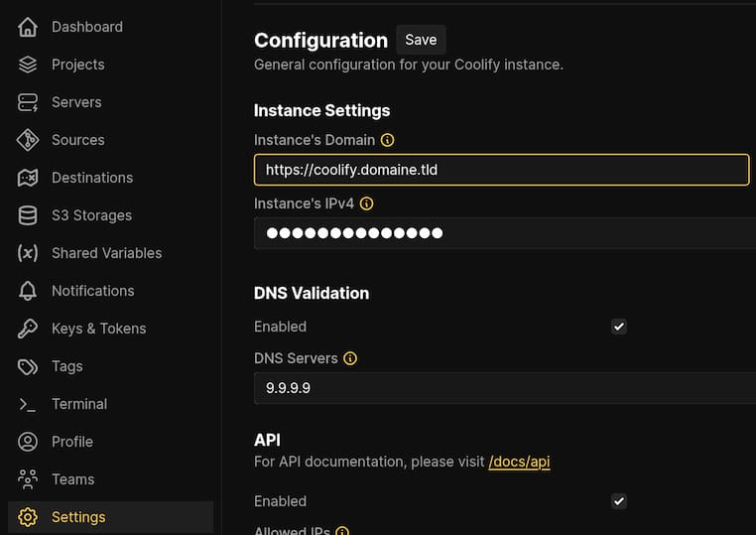This screenshot has width=756, height=535.
Task: Click the Notifications bell icon
Action: [28, 291]
